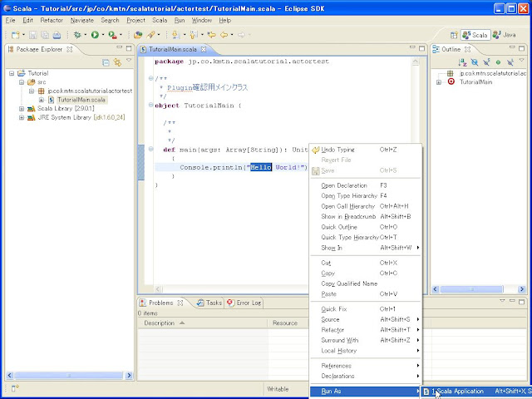Open the Refactor menu in menu bar
This screenshot has height=399, width=532.
[52, 19]
